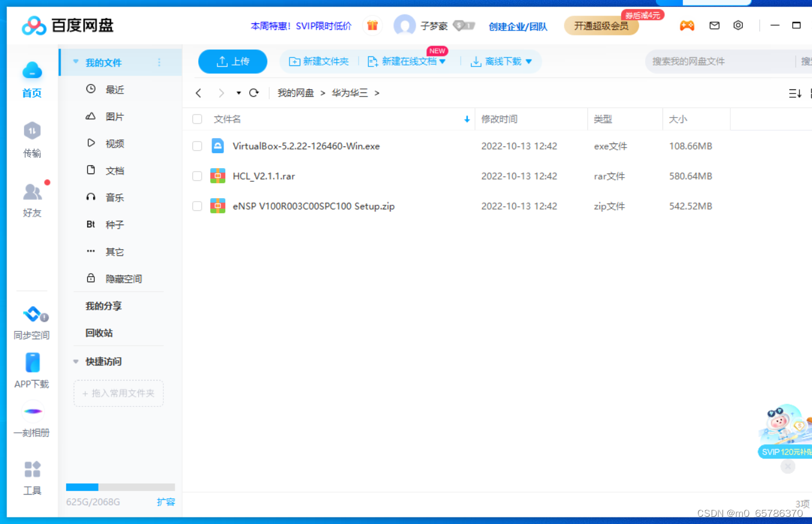
Task: Go back with the left arrow
Action: point(199,93)
